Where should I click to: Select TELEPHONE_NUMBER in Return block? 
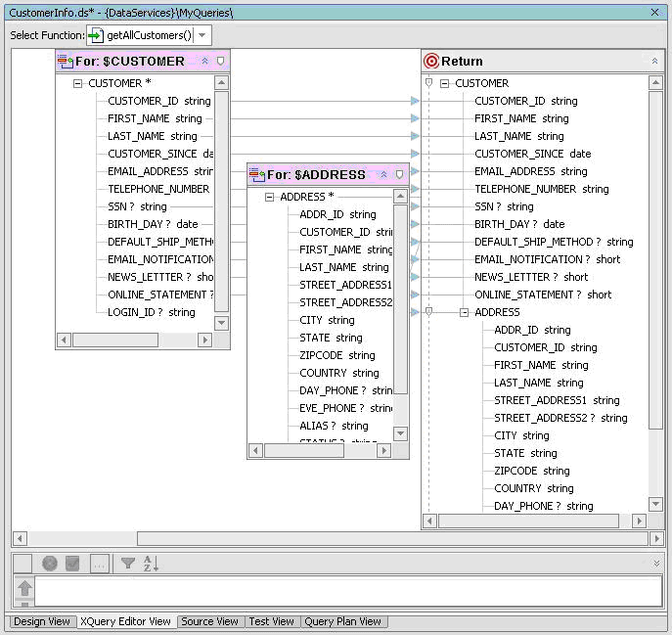click(x=542, y=189)
